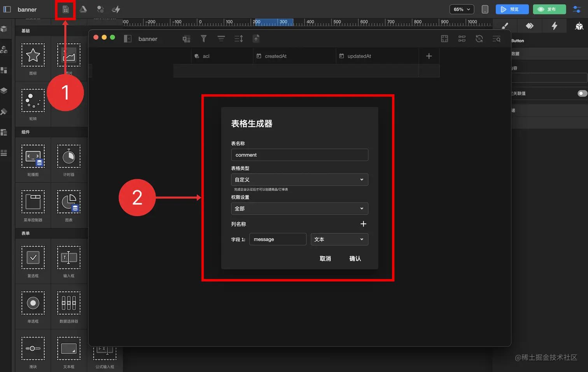Click the triangle drive icon in top toolbar

pos(83,9)
